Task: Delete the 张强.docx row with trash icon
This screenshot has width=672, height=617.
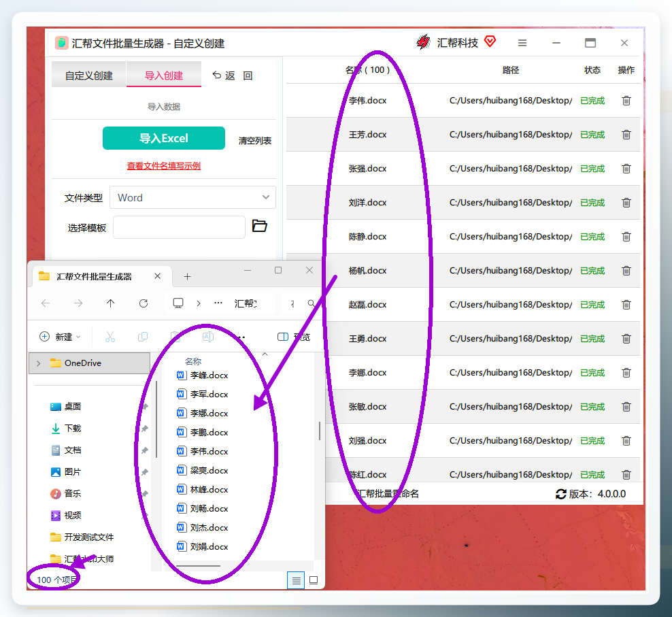Action: pos(626,169)
